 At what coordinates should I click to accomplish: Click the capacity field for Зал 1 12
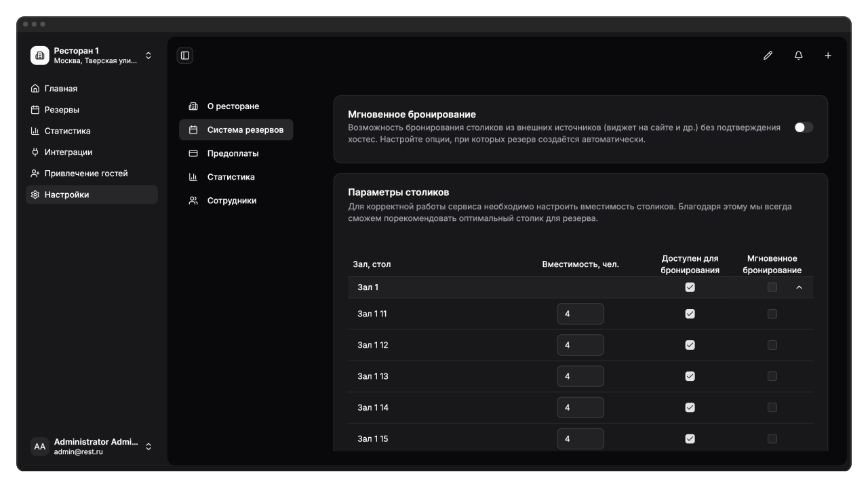[x=580, y=345]
